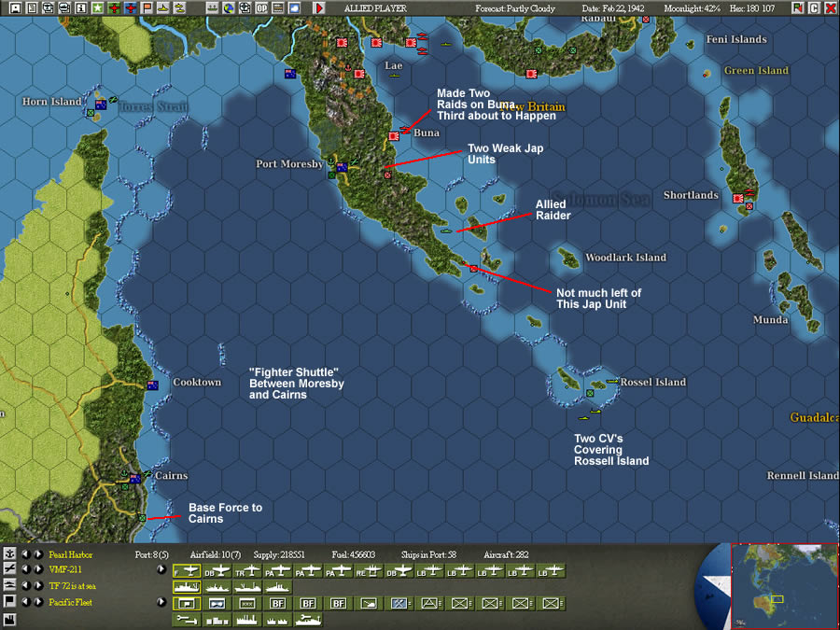Click the Buna map label
840x630 pixels.
(x=427, y=133)
